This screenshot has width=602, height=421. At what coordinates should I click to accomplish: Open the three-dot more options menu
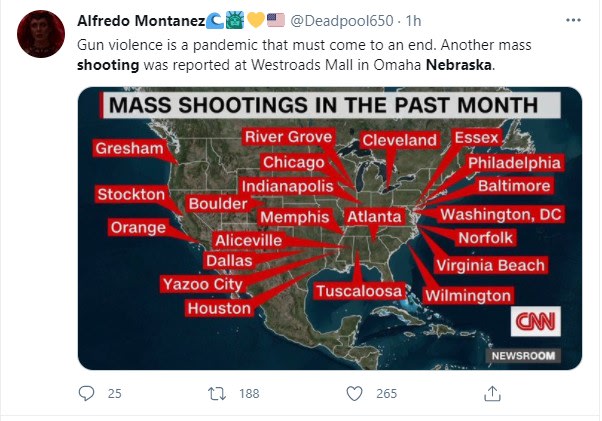573,20
